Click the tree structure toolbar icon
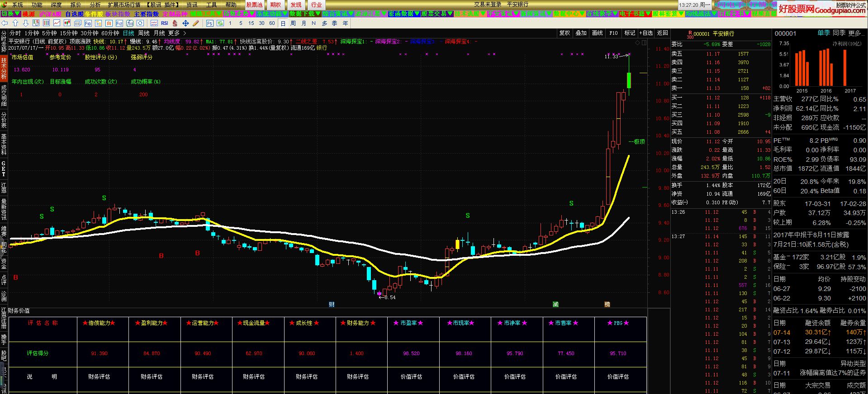868x394 pixels. pos(99,23)
